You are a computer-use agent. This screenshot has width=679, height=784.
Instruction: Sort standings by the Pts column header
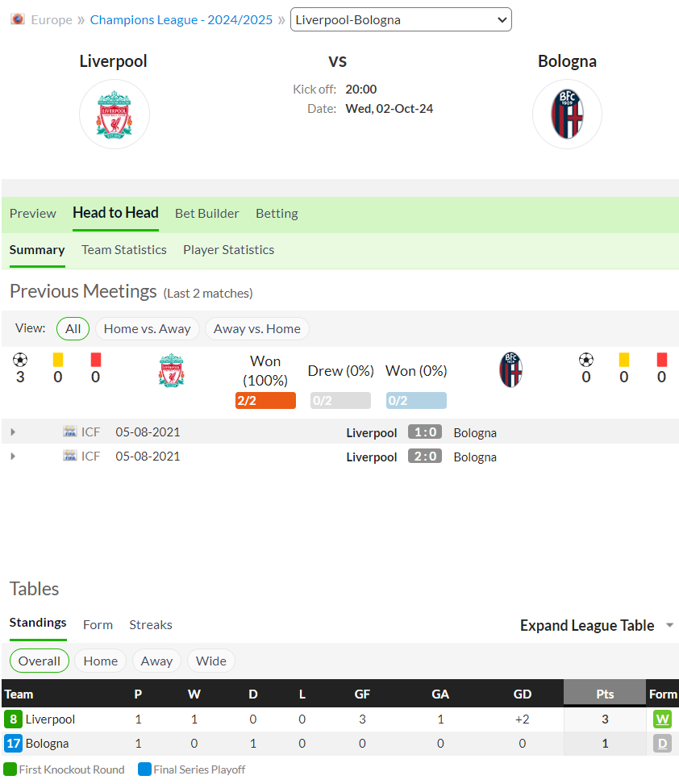[605, 694]
